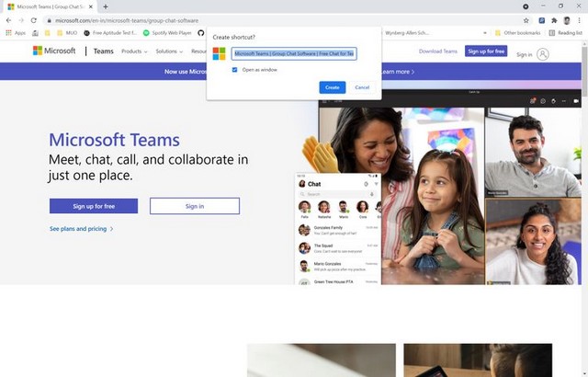The image size is (588, 377).
Task: Open the Other bookmarks folder
Action: (518, 33)
